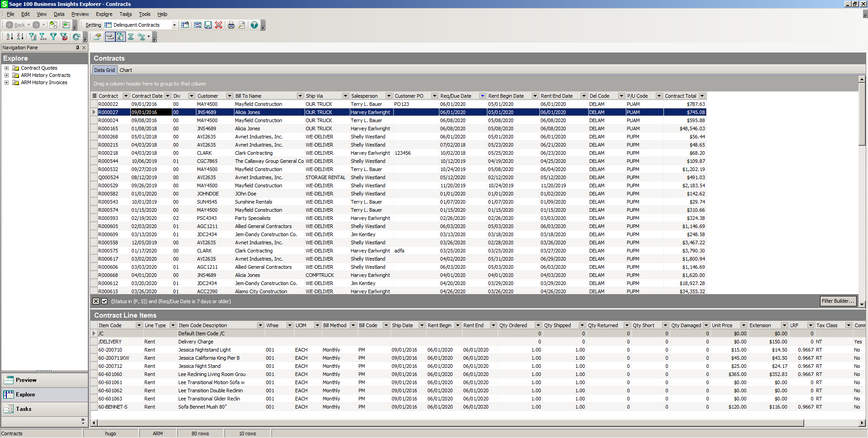Viewport: 868px width, 438px height.
Task: Open the Tasks menu
Action: click(125, 14)
